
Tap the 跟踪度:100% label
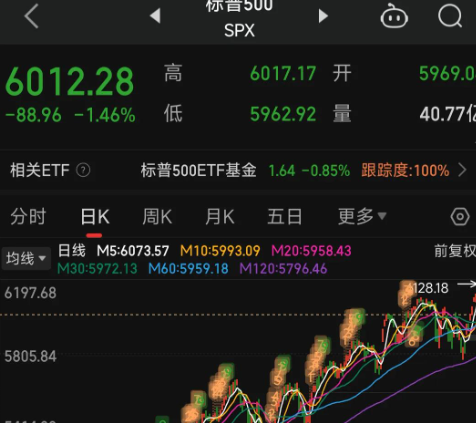coord(405,170)
